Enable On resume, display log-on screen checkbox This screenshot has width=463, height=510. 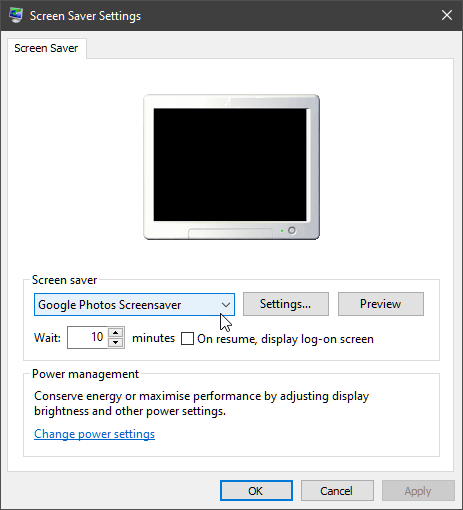tap(187, 339)
